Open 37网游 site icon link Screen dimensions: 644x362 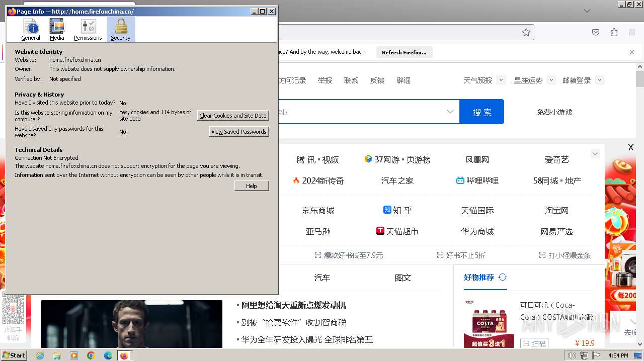[368, 159]
